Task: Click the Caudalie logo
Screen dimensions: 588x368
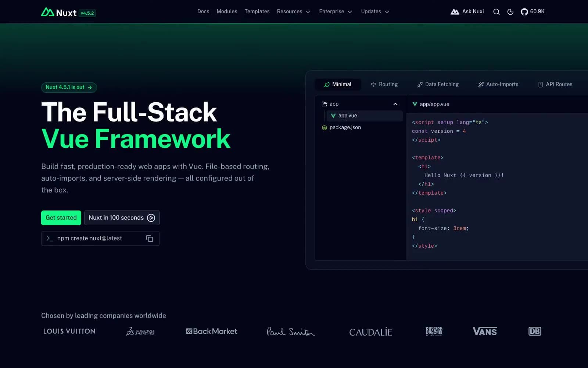Action: tap(370, 332)
